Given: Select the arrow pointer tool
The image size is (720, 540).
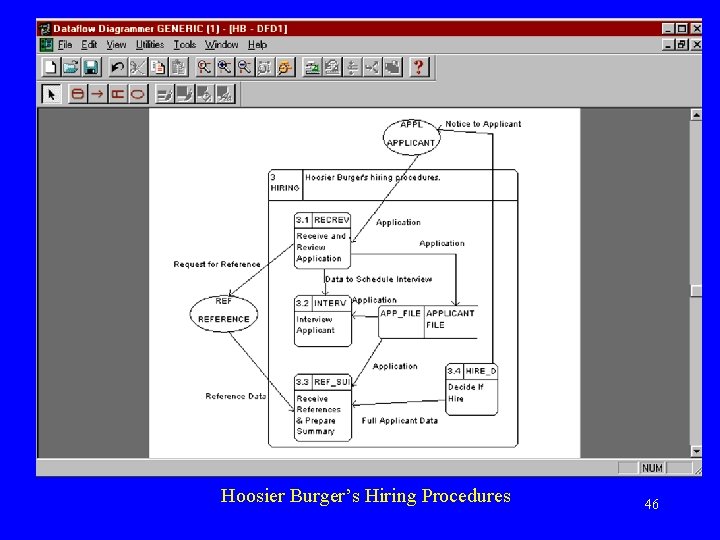Looking at the screenshot, I should pyautogui.click(x=51, y=94).
